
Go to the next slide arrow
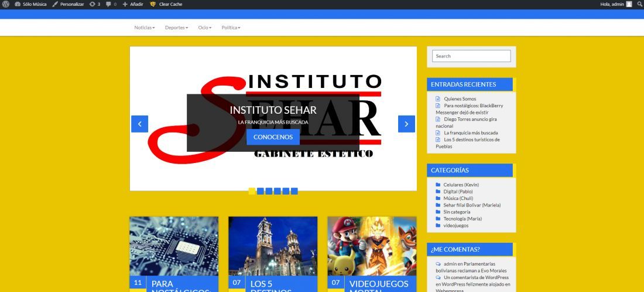(x=406, y=124)
